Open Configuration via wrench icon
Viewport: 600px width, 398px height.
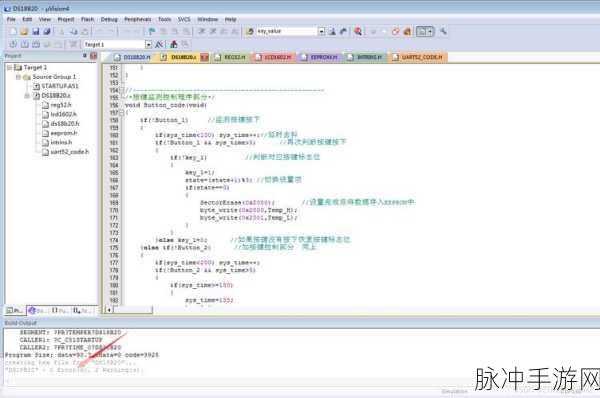click(443, 31)
